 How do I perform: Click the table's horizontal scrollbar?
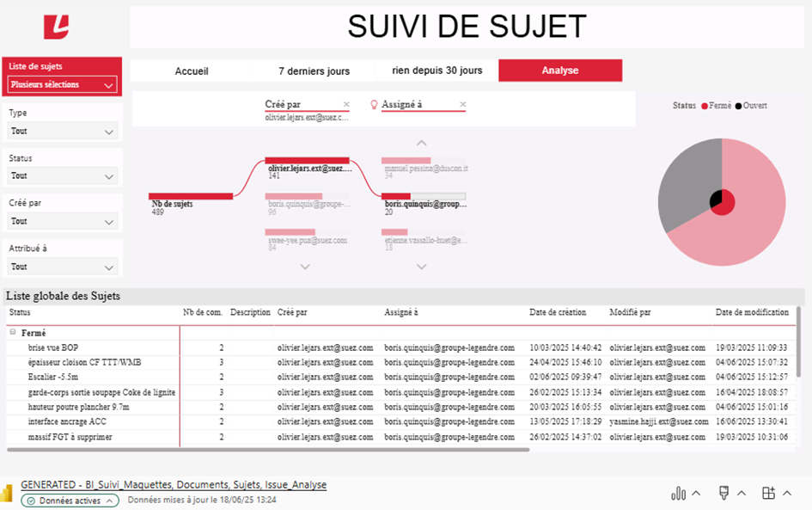[268, 450]
